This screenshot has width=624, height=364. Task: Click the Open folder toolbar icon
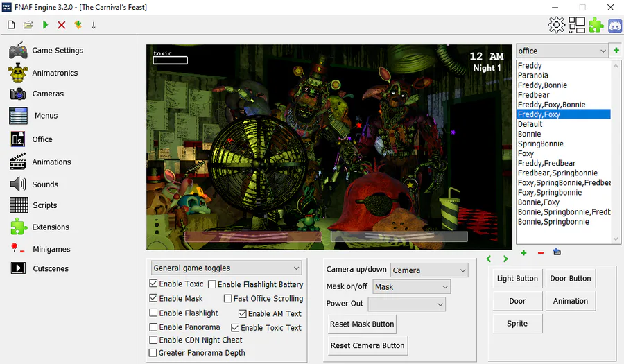(x=28, y=25)
